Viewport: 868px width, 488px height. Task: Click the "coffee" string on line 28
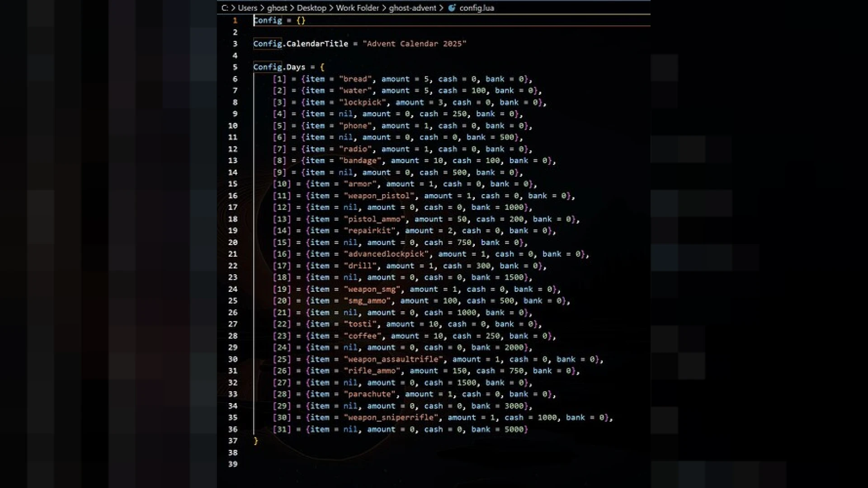[x=362, y=336]
